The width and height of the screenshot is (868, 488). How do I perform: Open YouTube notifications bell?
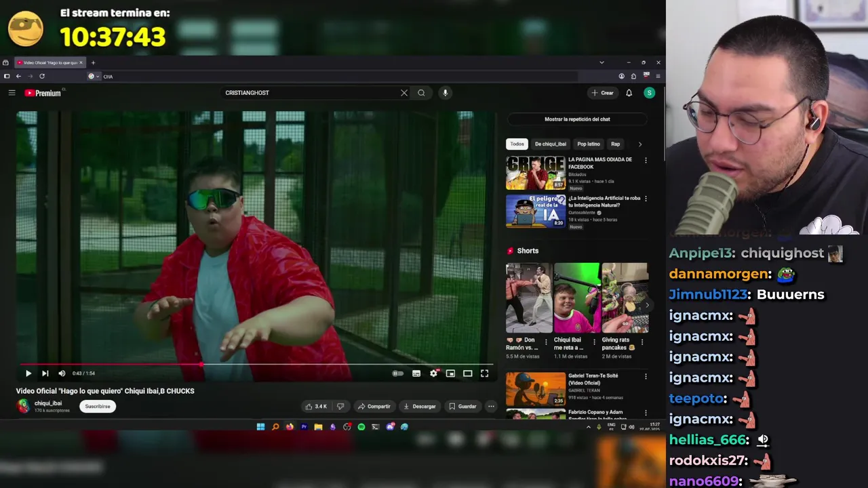point(629,93)
